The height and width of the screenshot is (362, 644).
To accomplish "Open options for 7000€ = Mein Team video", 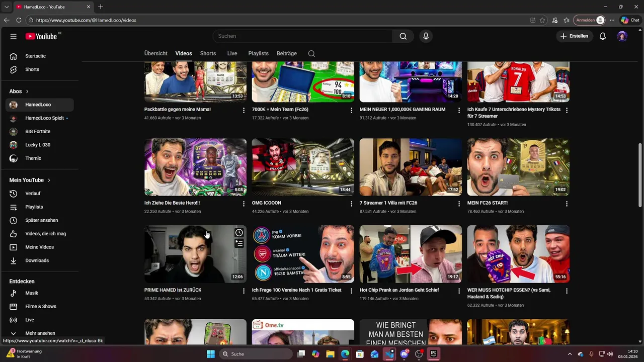I will 352,110.
